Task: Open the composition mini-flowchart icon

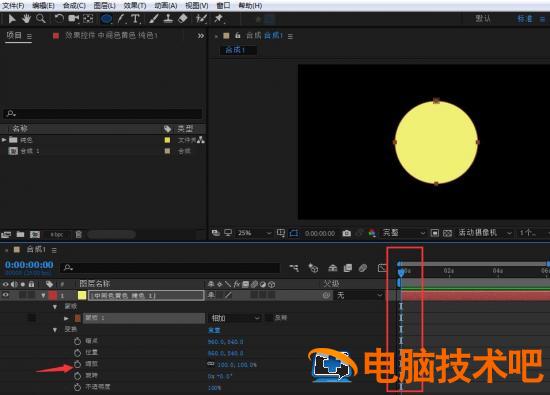Action: (x=294, y=268)
